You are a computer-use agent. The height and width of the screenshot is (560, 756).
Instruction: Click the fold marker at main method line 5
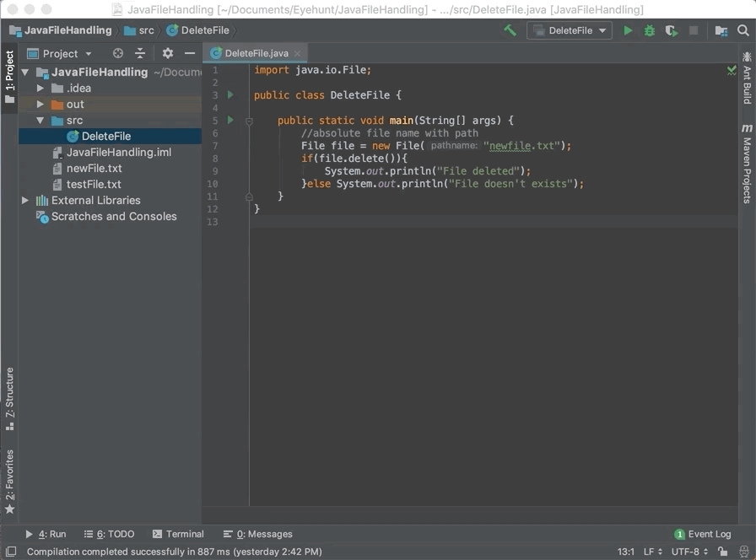tap(249, 121)
